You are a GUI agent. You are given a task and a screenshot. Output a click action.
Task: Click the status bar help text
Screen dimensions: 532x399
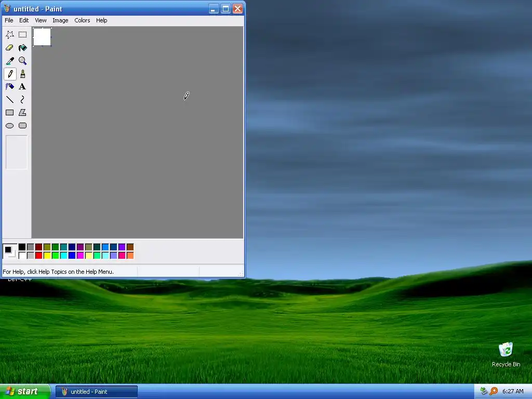(x=58, y=272)
